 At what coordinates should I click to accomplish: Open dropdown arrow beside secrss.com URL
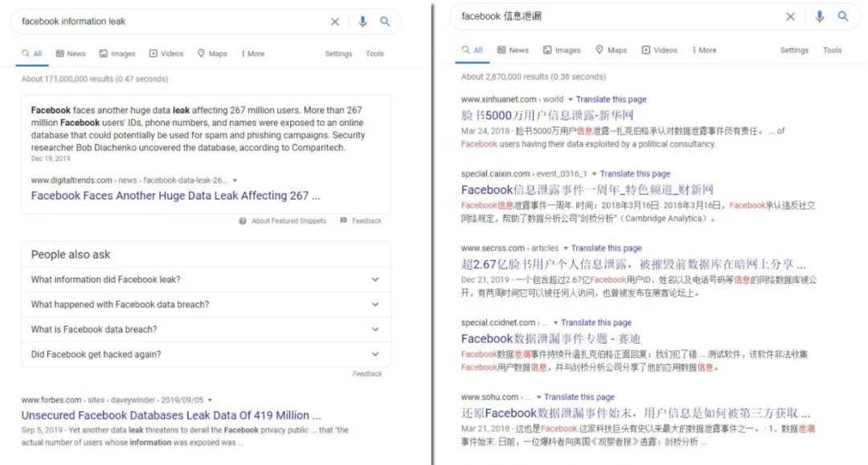point(565,249)
